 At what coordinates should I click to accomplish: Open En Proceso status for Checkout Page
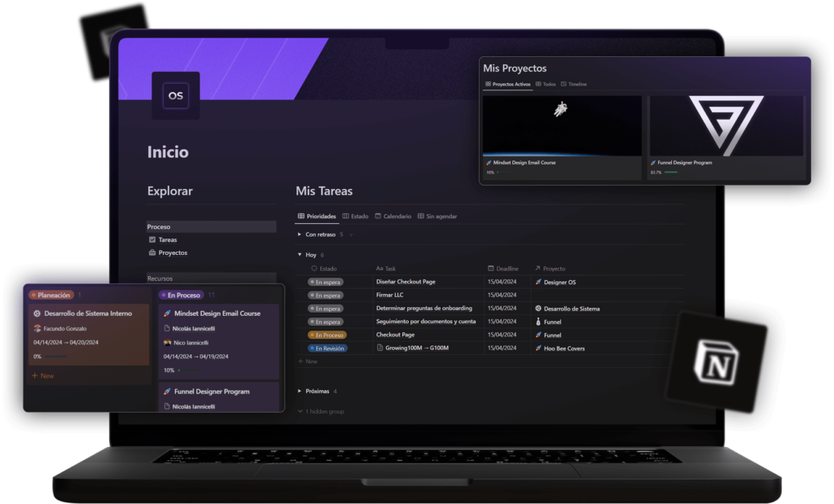pos(327,335)
